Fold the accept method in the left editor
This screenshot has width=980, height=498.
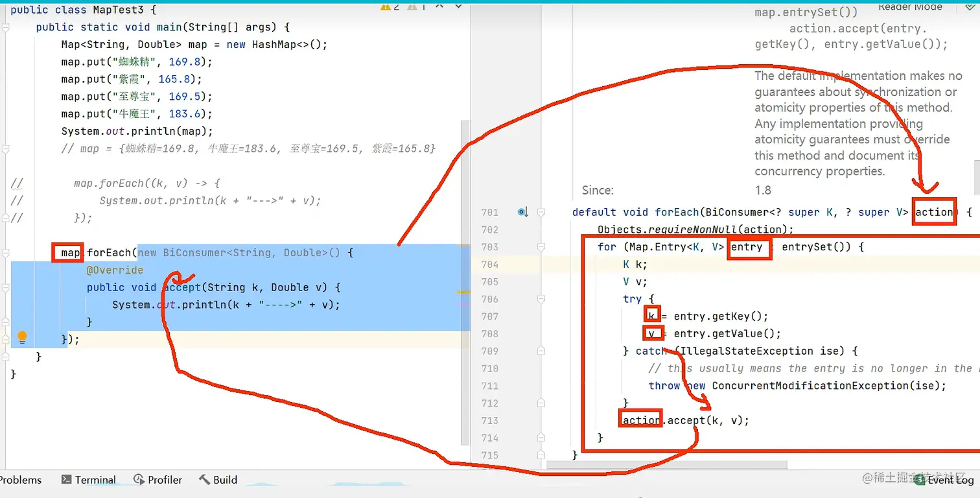tap(5, 287)
